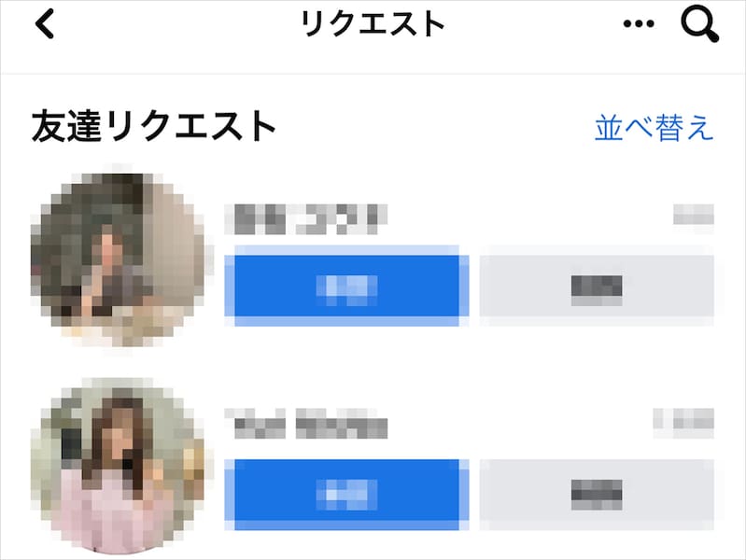Click the 友達リクエスト section heading

pos(153,126)
